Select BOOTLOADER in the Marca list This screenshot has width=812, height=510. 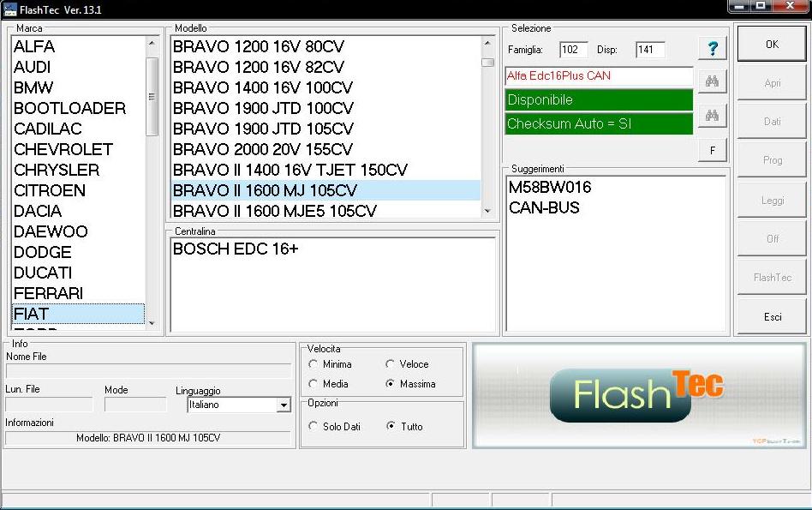(x=78, y=108)
